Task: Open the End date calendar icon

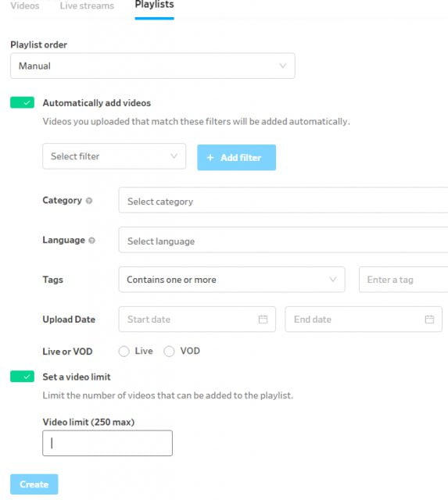Action: coord(429,320)
